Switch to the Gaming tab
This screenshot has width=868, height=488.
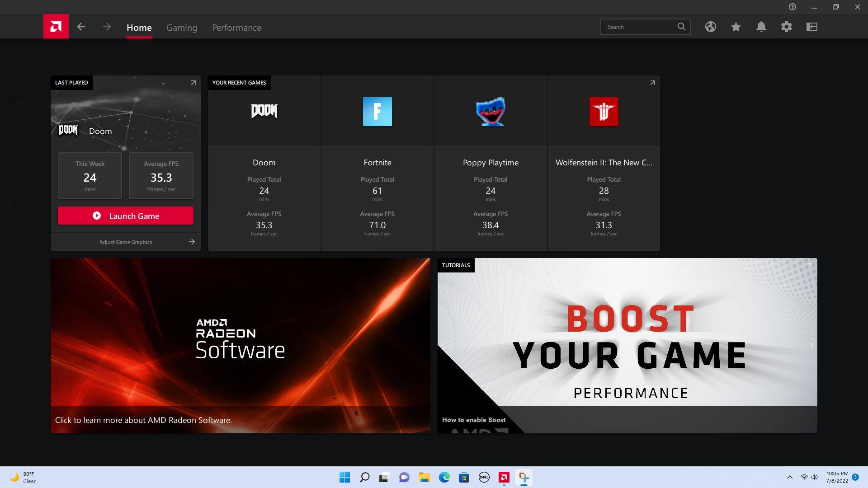coord(181,28)
